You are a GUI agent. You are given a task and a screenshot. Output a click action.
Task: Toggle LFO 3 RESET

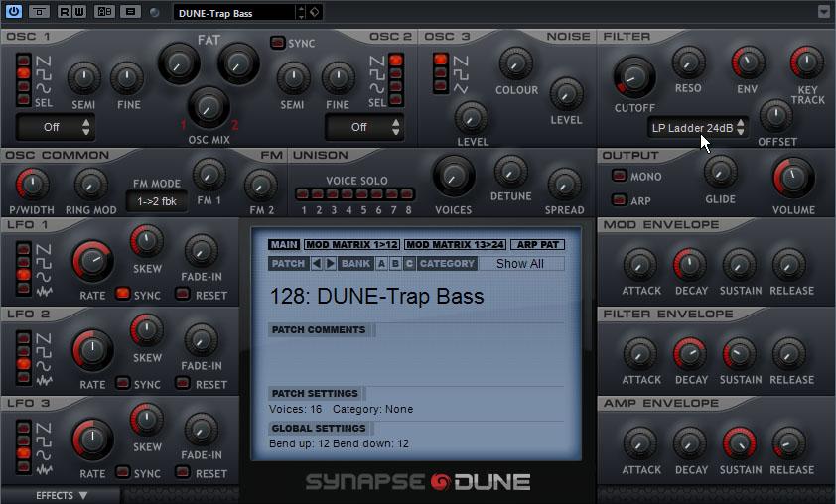(x=183, y=472)
